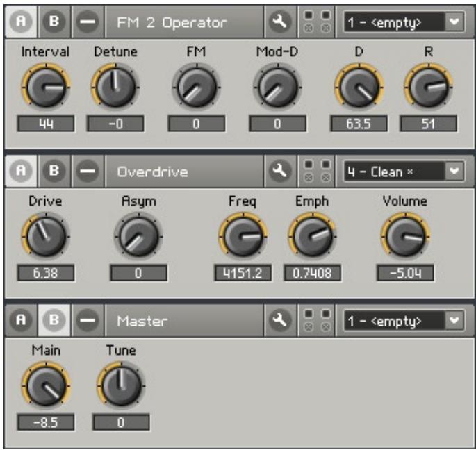Viewport: 476px width, 450px height.
Task: Click the minus button in Overdrive header
Action: pos(88,171)
